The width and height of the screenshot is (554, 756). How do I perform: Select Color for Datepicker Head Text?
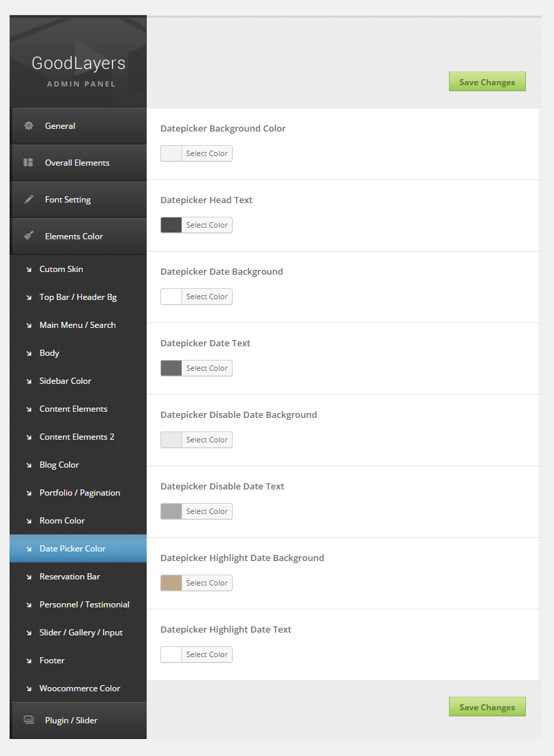(x=207, y=225)
